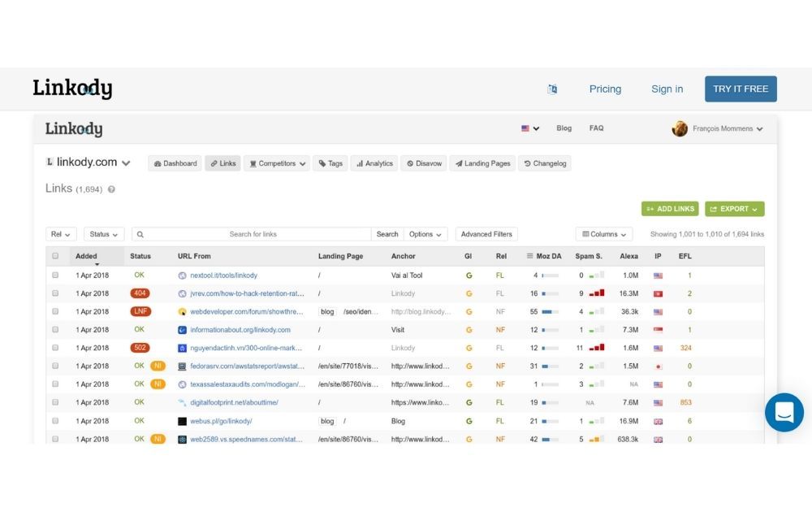Check the webdeveloper.com row checkbox
The height and width of the screenshot is (512, 812).
55,311
